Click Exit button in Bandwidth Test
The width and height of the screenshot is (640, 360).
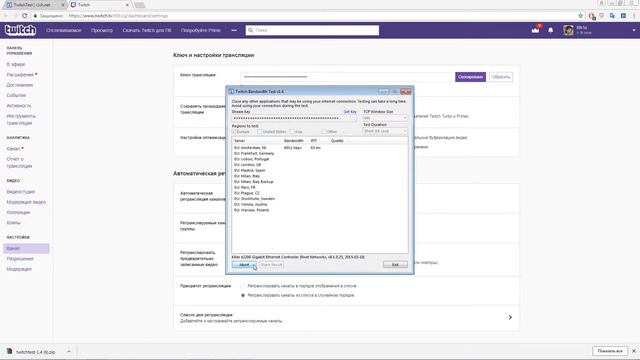click(x=395, y=265)
